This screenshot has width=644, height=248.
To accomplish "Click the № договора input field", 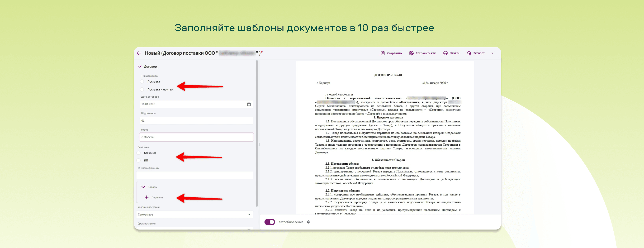I will 196,121.
